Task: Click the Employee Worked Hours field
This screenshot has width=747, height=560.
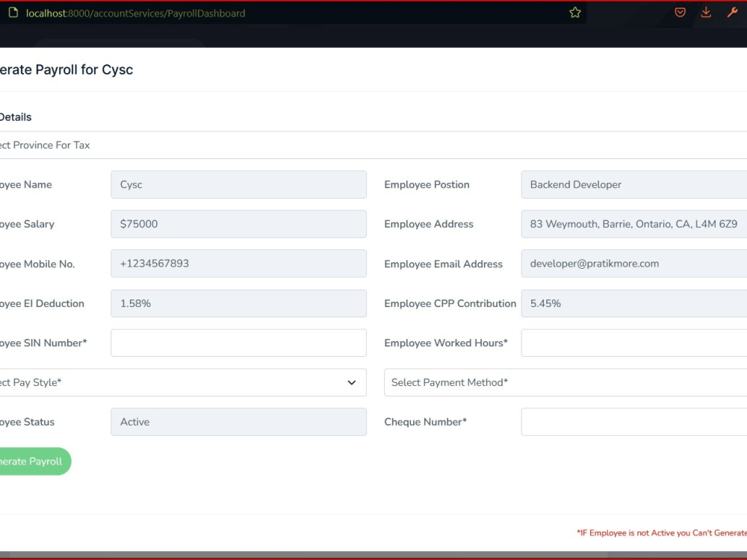Action: [635, 343]
